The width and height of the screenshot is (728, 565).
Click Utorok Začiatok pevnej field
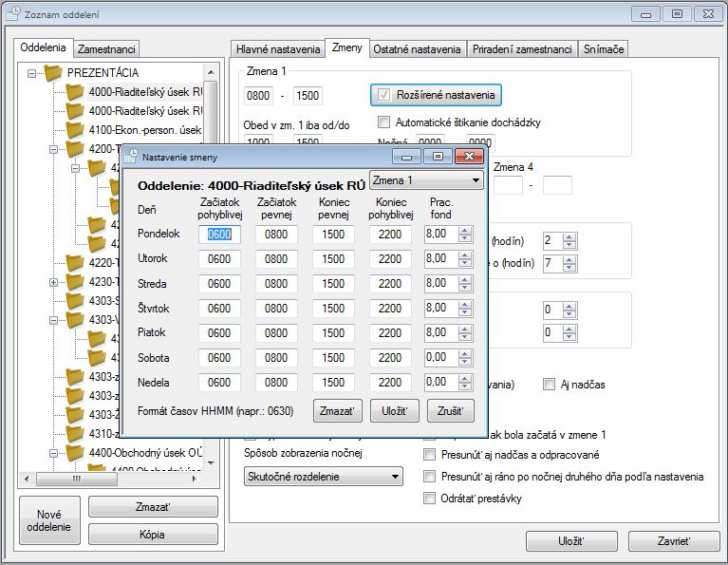tap(276, 259)
